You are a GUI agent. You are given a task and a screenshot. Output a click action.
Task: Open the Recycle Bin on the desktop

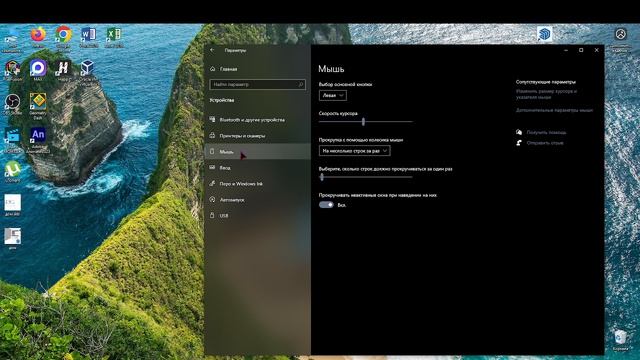click(x=620, y=339)
